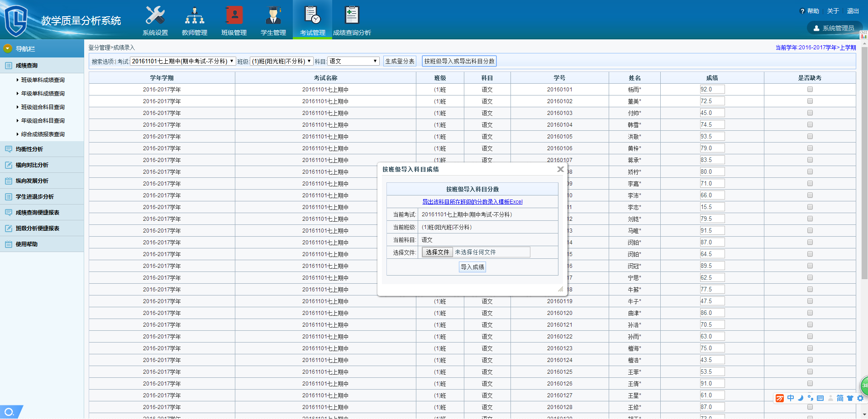Screen dimensions: 868x419
Task: Click the 帮助 question mark icon
Action: [802, 11]
